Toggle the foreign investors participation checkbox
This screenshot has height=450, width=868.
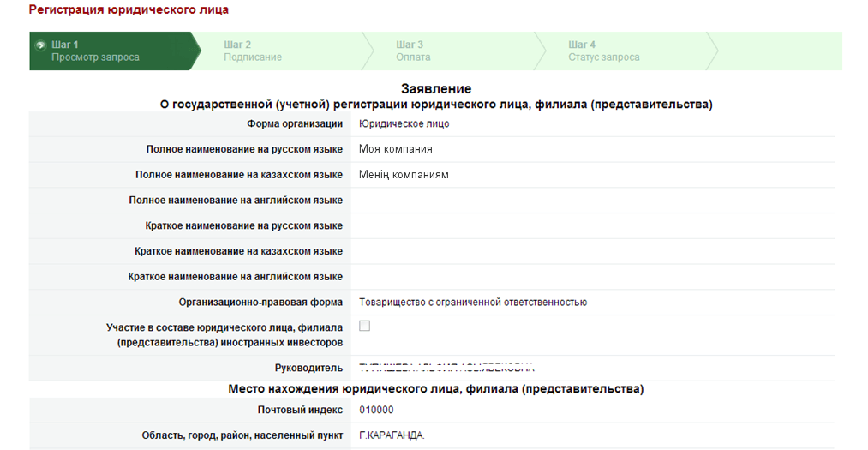[364, 326]
